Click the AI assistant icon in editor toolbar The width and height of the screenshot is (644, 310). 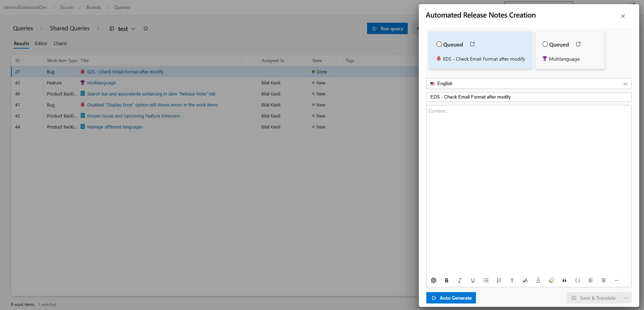434,280
